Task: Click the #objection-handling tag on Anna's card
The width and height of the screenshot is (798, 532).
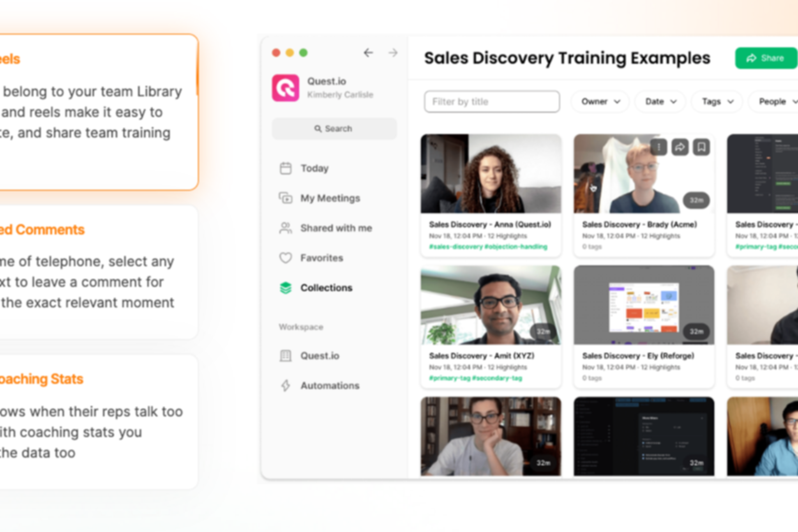Action: 516,247
